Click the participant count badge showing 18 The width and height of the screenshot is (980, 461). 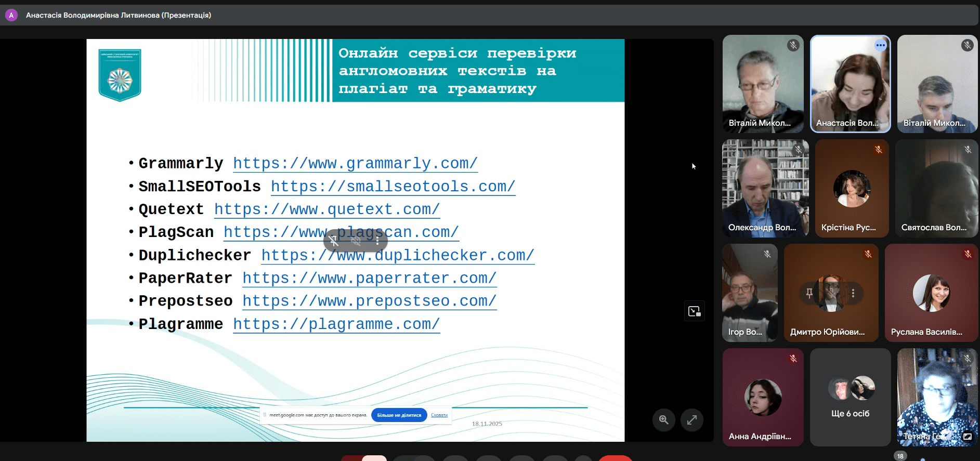coord(900,456)
